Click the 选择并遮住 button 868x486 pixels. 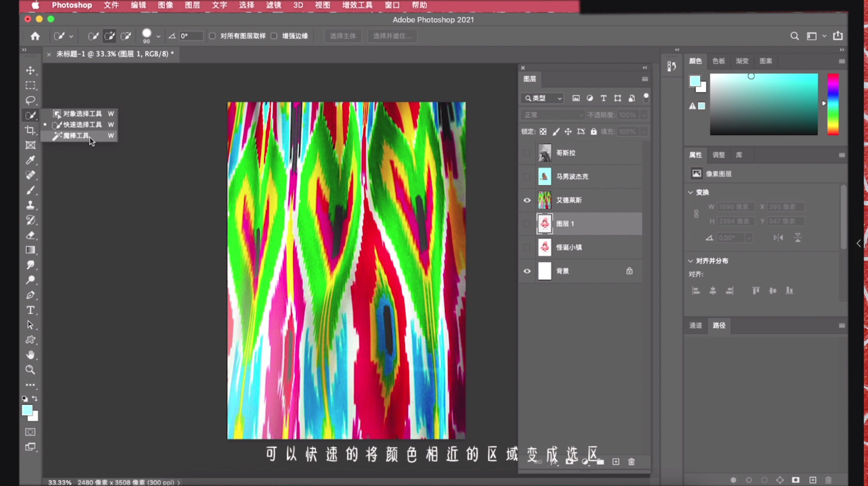[392, 36]
